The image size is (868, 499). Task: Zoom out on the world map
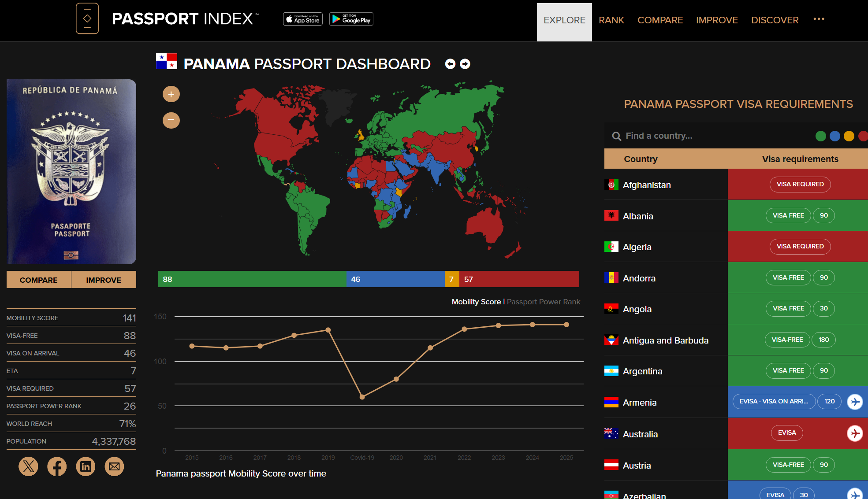(x=171, y=120)
